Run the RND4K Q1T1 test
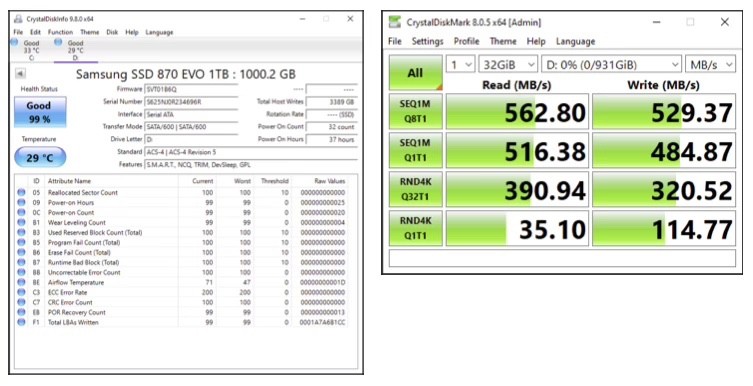This screenshot has width=753, height=386. click(x=415, y=228)
